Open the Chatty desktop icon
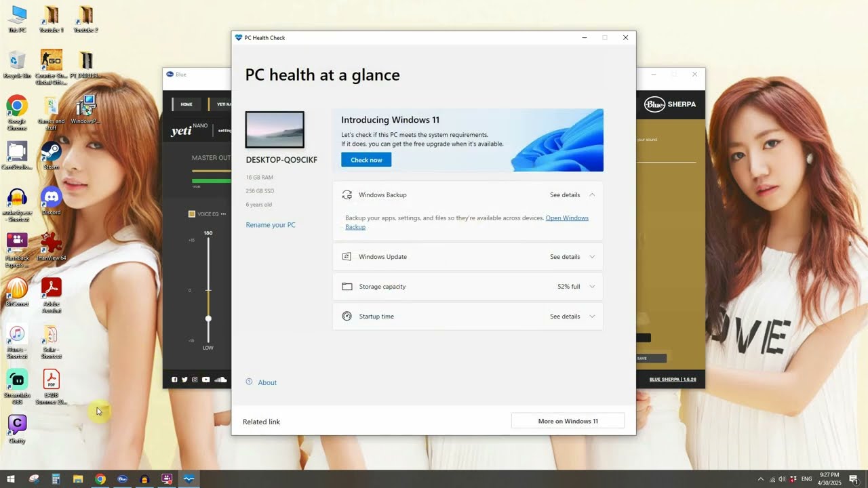The image size is (868, 488). point(17,429)
